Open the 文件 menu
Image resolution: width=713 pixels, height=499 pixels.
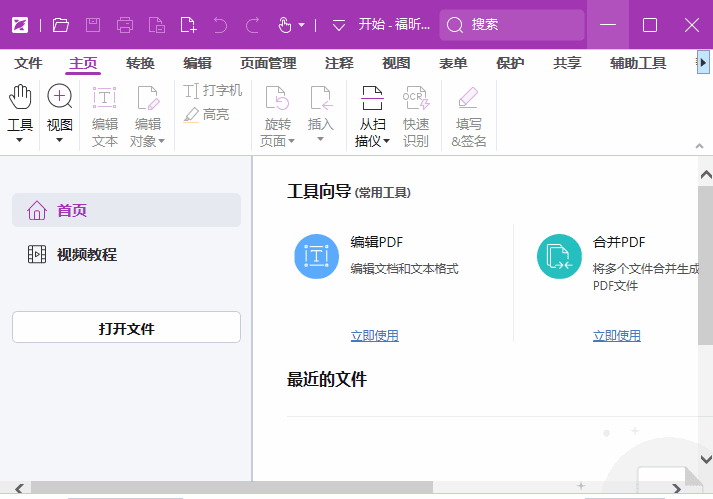click(28, 63)
